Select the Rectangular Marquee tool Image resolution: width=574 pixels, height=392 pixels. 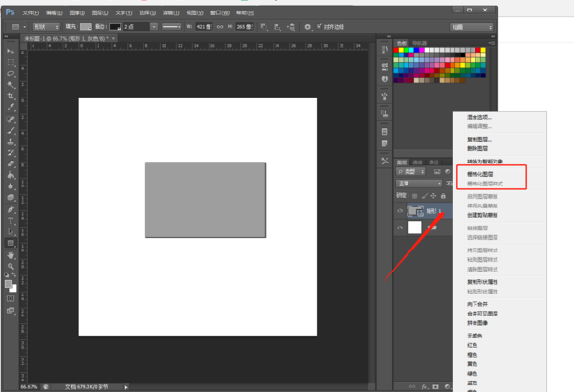[11, 62]
